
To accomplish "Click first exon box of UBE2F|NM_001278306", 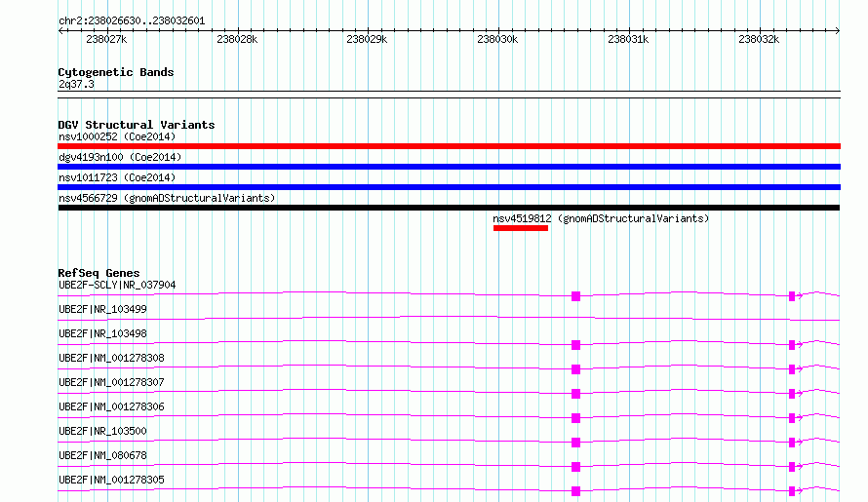I will coord(575,418).
